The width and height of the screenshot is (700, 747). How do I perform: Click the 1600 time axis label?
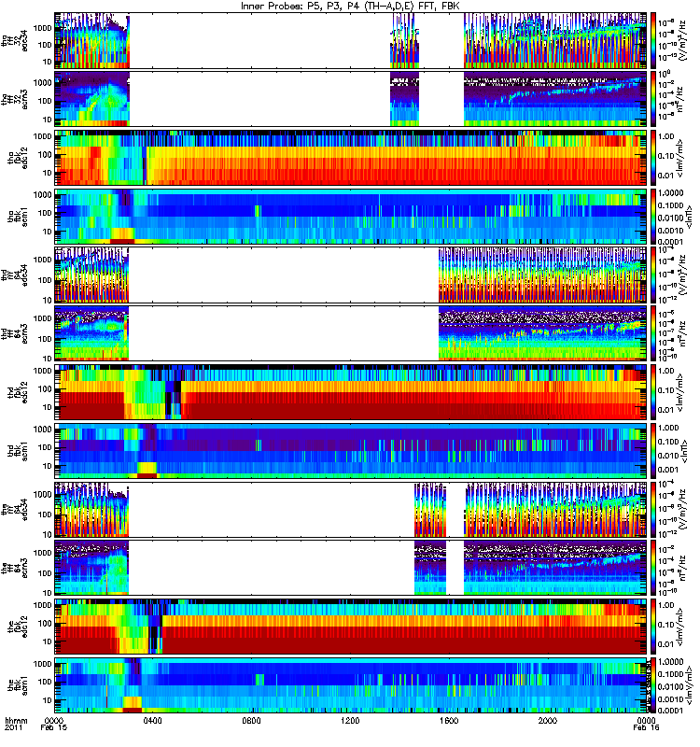point(449,720)
